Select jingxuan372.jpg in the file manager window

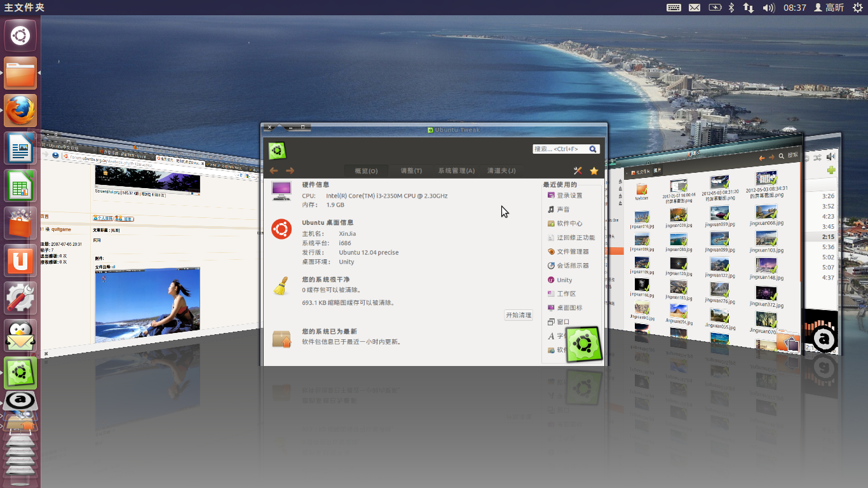point(766,297)
